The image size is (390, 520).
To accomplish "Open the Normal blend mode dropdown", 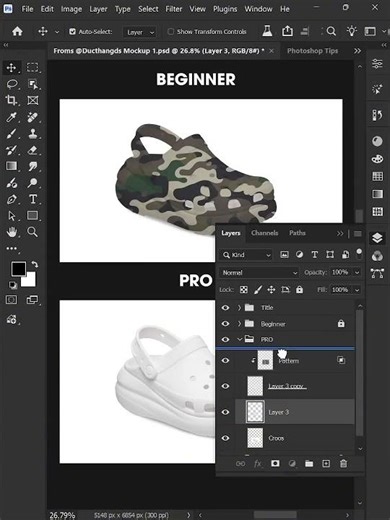I will [259, 273].
